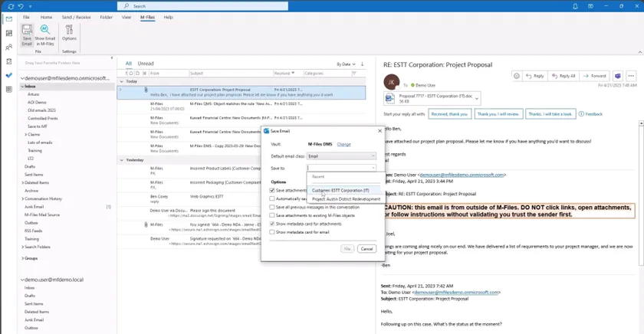The height and width of the screenshot is (334, 644).
Task: Click Show Email in M-Files icon
Action: pos(44,35)
